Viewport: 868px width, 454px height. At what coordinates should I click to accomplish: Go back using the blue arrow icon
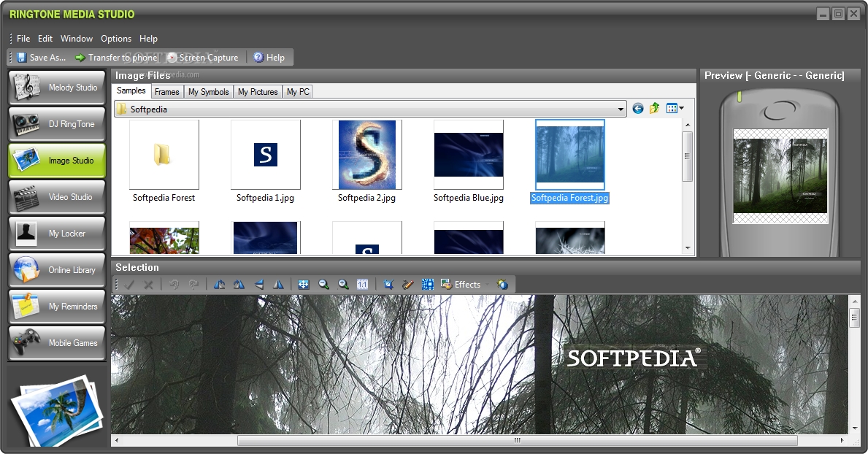pyautogui.click(x=638, y=109)
